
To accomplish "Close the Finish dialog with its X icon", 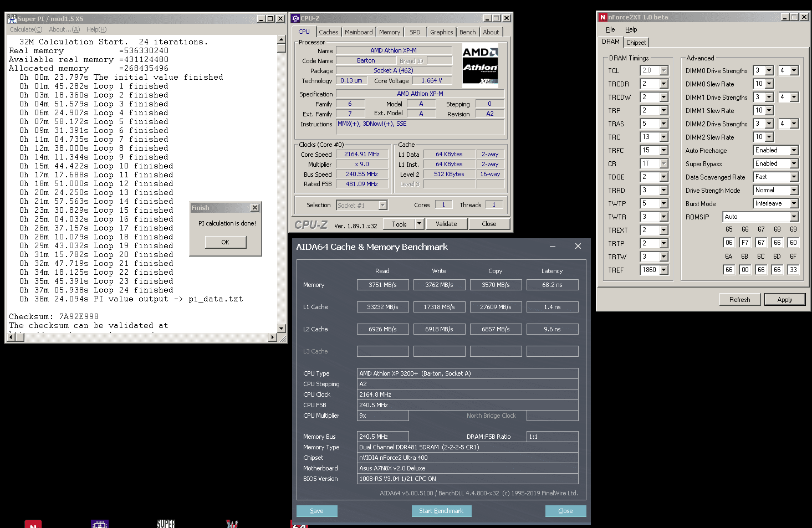I will tap(255, 208).
